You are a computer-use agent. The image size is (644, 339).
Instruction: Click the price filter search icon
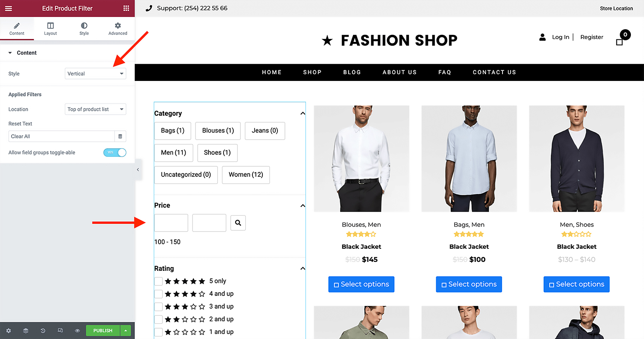point(238,223)
